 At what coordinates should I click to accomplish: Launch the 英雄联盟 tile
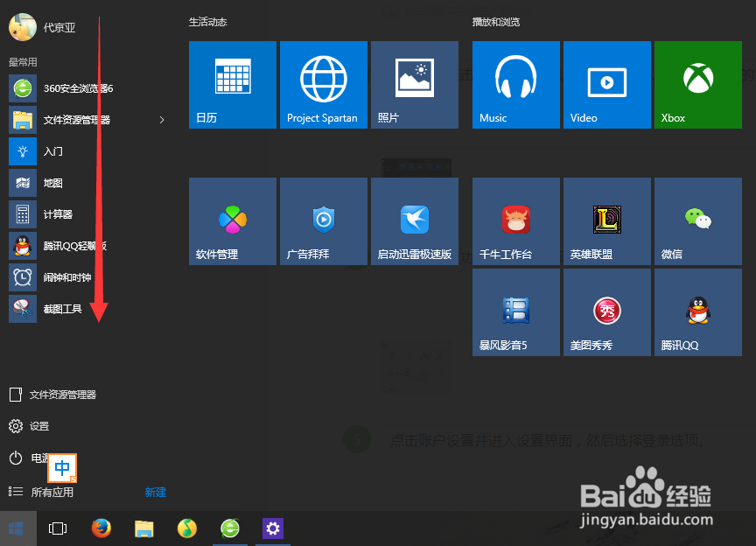[606, 220]
